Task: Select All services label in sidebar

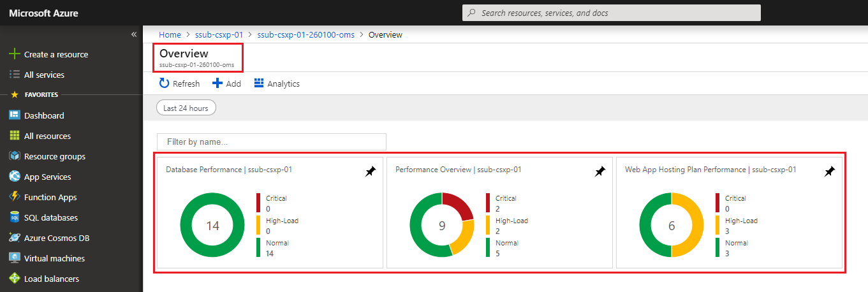Action: pos(44,75)
